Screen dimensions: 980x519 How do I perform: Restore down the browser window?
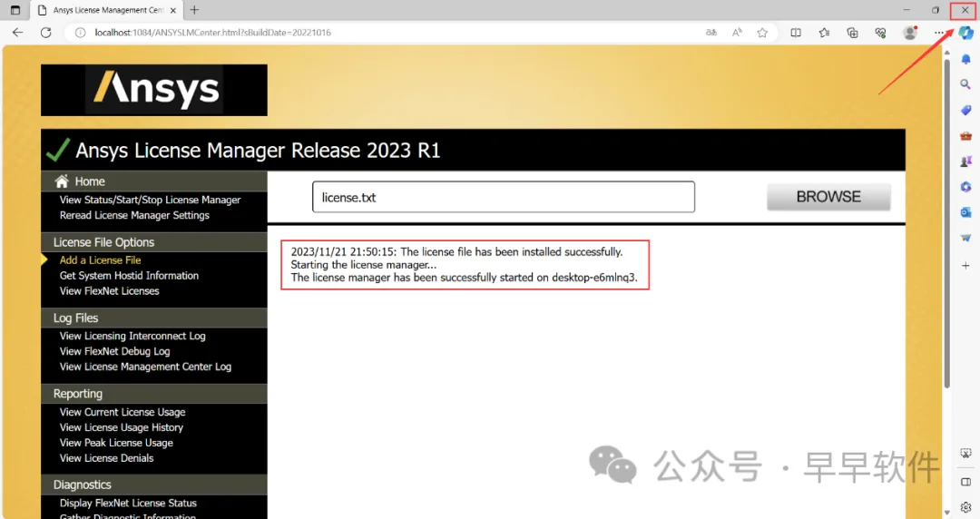[x=936, y=10]
